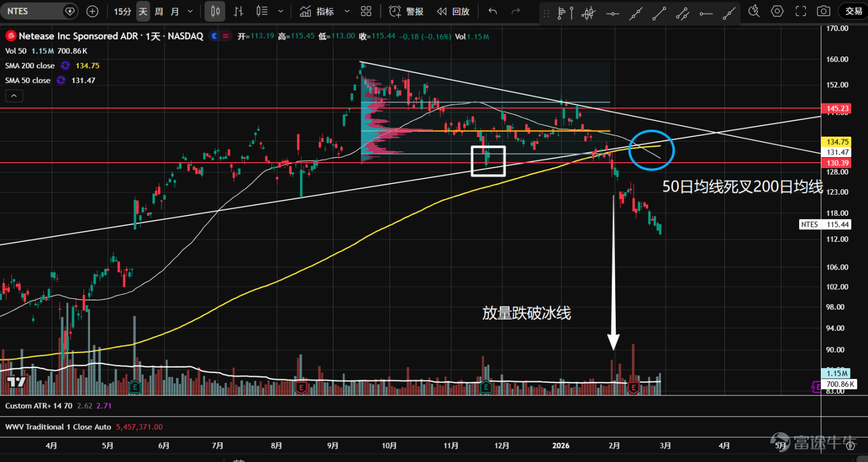868x462 pixels.
Task: Click the 145.23 red price label
Action: (x=837, y=108)
